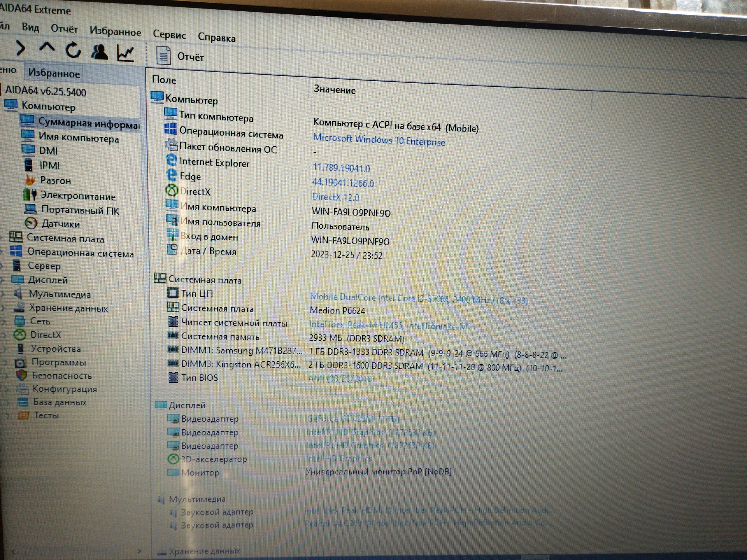Open the Mobile DualCore Intel Core i3-370M link

(x=419, y=299)
